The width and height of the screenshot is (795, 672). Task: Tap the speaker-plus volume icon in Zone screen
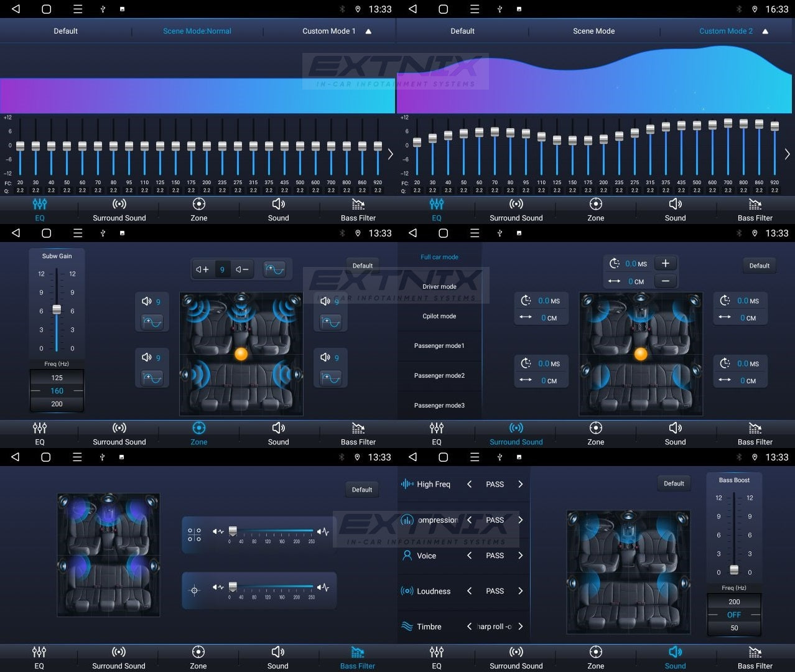click(202, 269)
